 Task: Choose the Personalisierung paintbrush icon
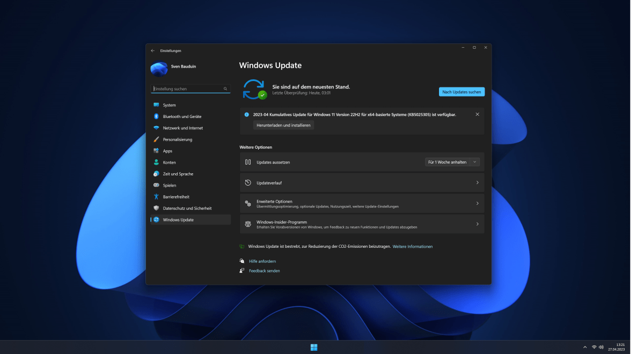pyautogui.click(x=156, y=139)
